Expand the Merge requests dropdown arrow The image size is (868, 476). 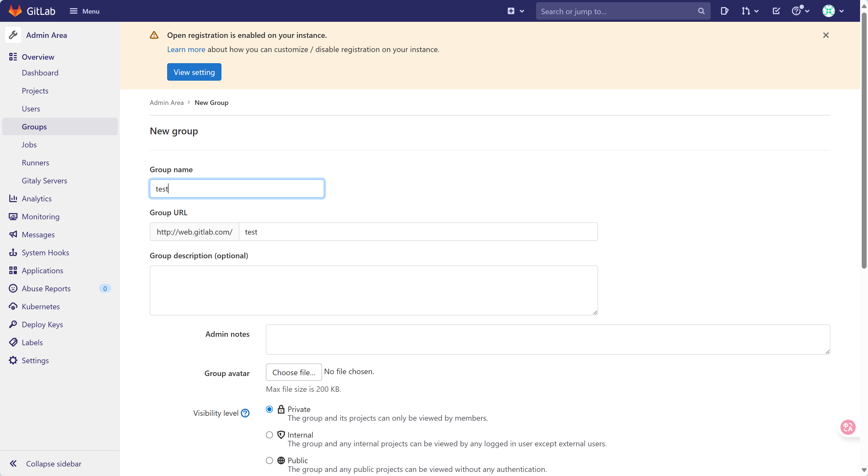[757, 11]
